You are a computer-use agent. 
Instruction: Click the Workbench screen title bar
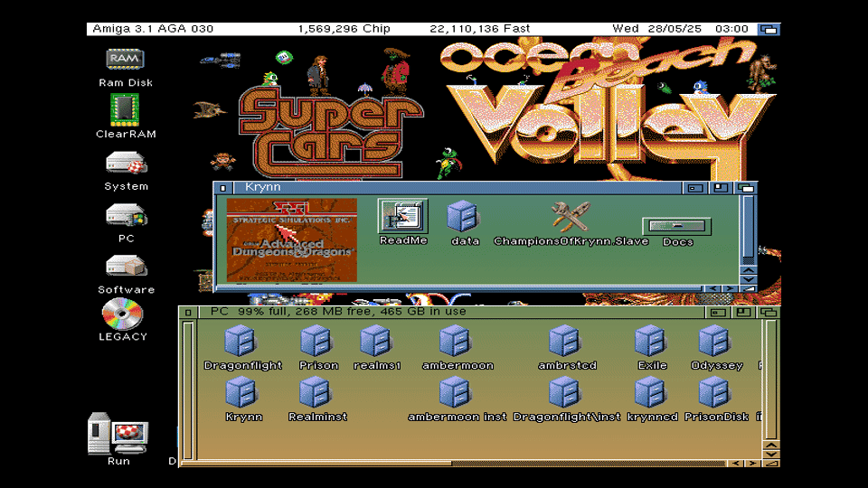tap(420, 29)
